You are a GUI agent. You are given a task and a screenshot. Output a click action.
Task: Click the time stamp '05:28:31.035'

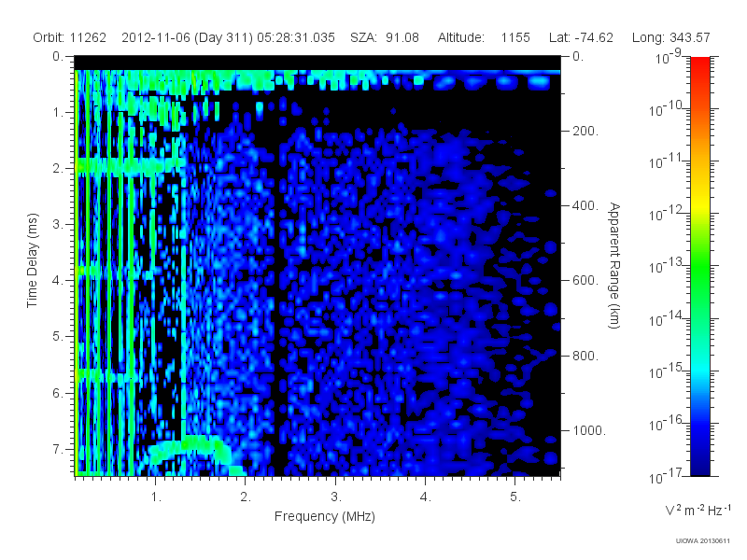[x=296, y=37]
